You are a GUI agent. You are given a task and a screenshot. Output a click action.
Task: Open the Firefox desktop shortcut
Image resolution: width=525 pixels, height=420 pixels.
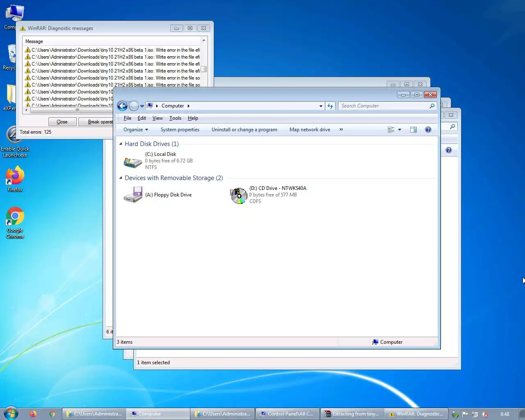click(15, 179)
